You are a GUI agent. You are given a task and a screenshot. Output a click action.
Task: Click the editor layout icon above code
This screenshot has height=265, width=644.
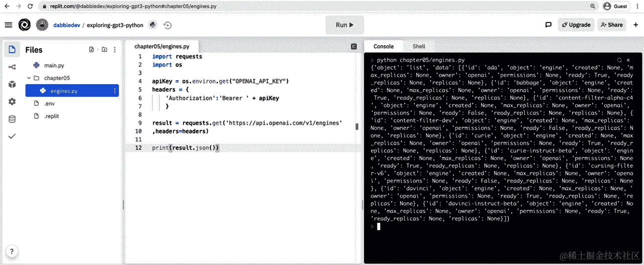(354, 47)
